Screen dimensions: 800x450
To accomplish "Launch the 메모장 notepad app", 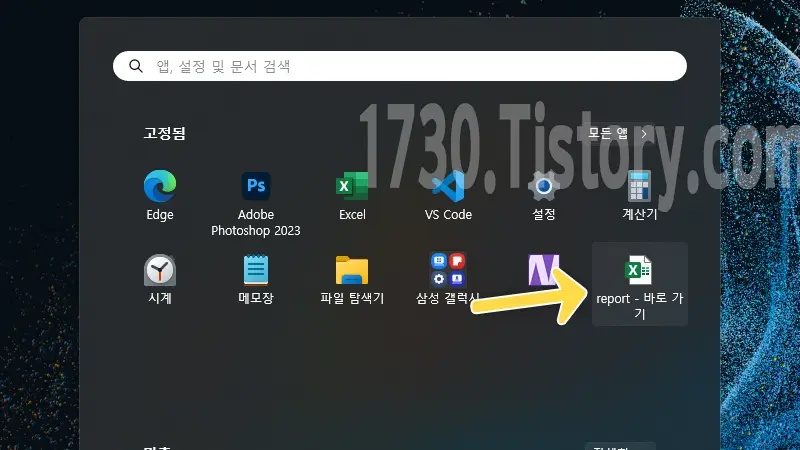I will tap(256, 280).
